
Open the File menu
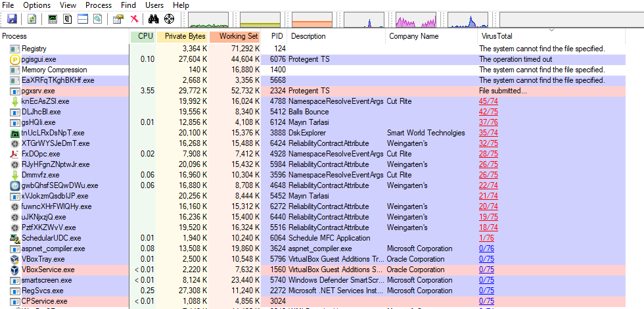pyautogui.click(x=8, y=5)
